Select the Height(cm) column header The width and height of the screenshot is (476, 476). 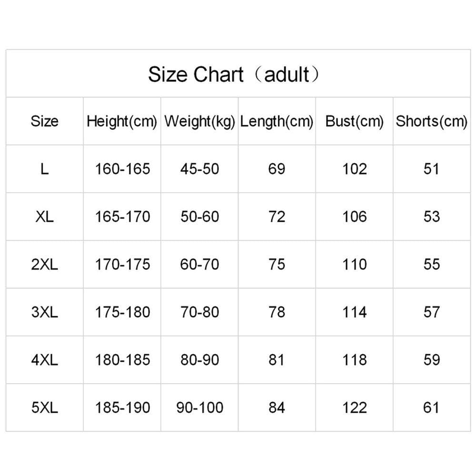click(122, 122)
